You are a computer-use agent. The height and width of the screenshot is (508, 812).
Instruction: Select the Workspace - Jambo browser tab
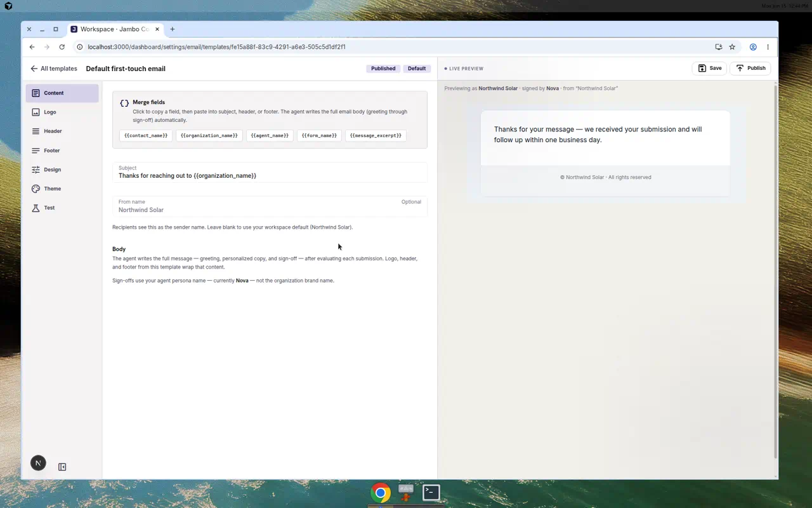coord(115,29)
